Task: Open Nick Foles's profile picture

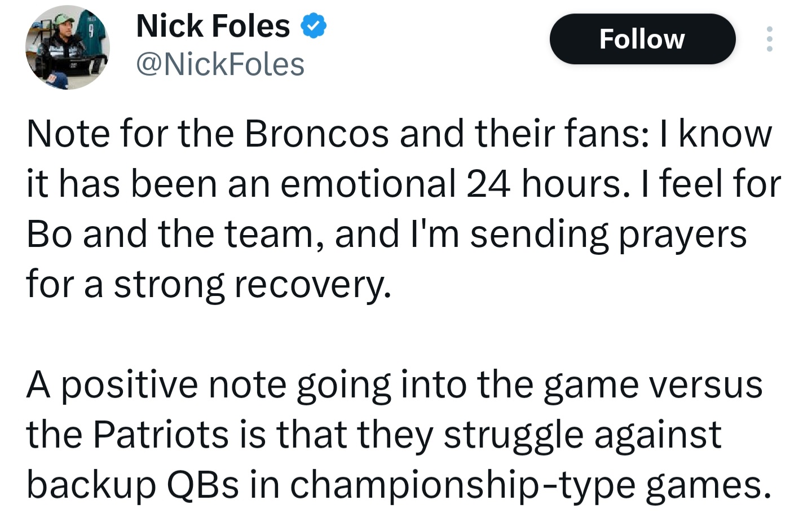Action: [67, 47]
